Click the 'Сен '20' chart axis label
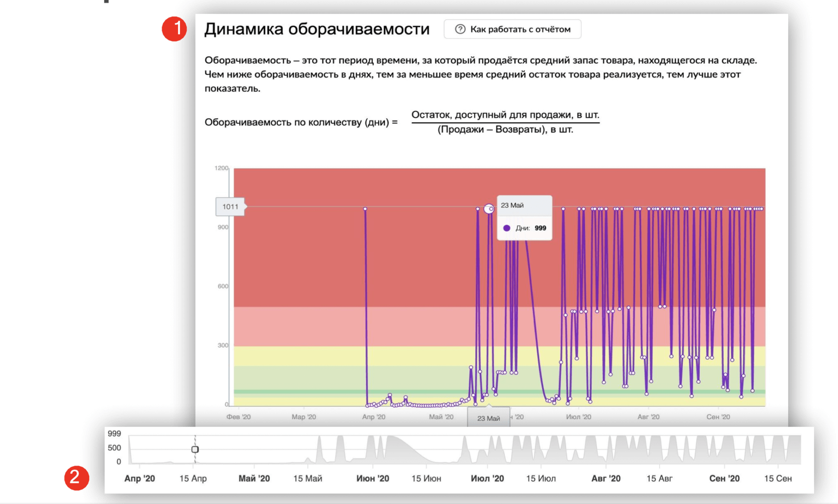Image resolution: width=838 pixels, height=504 pixels. (x=718, y=417)
